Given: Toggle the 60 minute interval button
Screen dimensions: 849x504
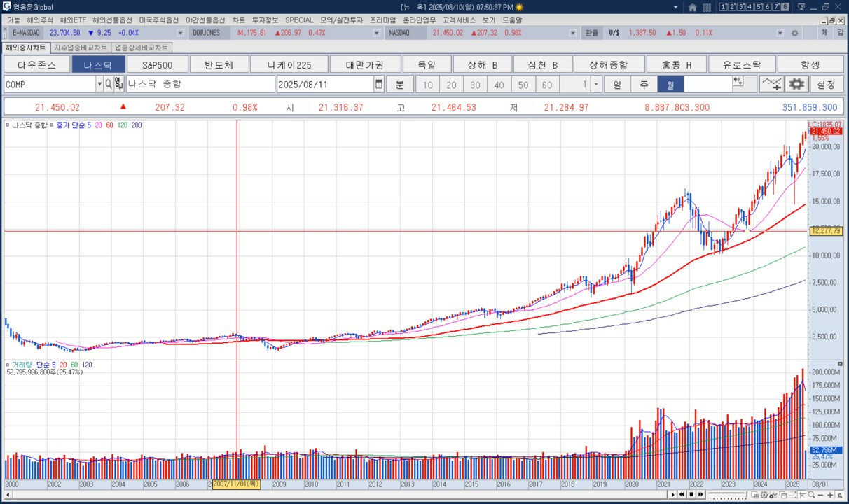Looking at the screenshot, I should 547,84.
